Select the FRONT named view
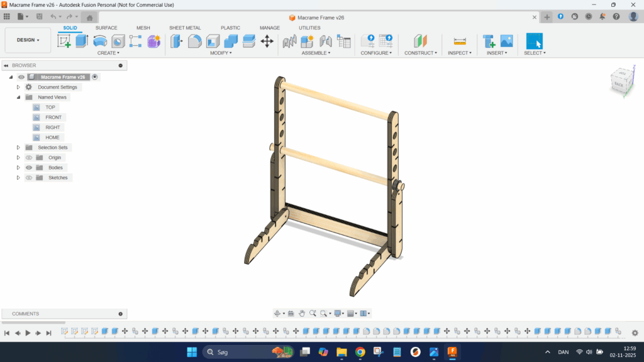The height and width of the screenshot is (362, 644). 53,118
